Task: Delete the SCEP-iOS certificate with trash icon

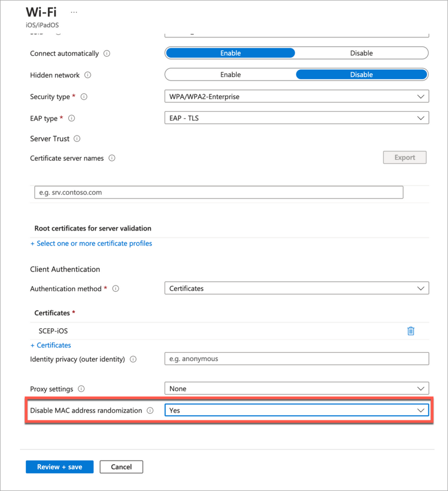Action: pyautogui.click(x=411, y=331)
